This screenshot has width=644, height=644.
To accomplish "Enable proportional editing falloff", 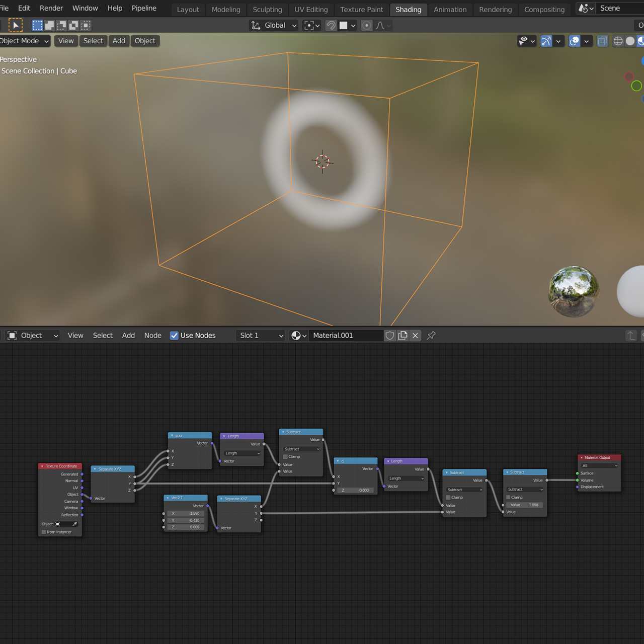I will point(381,25).
